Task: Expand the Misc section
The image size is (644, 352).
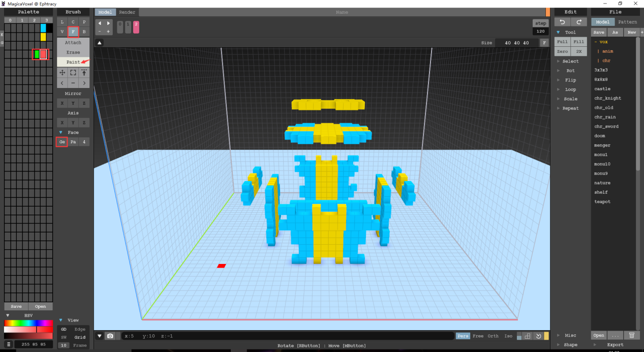Action: pos(570,335)
